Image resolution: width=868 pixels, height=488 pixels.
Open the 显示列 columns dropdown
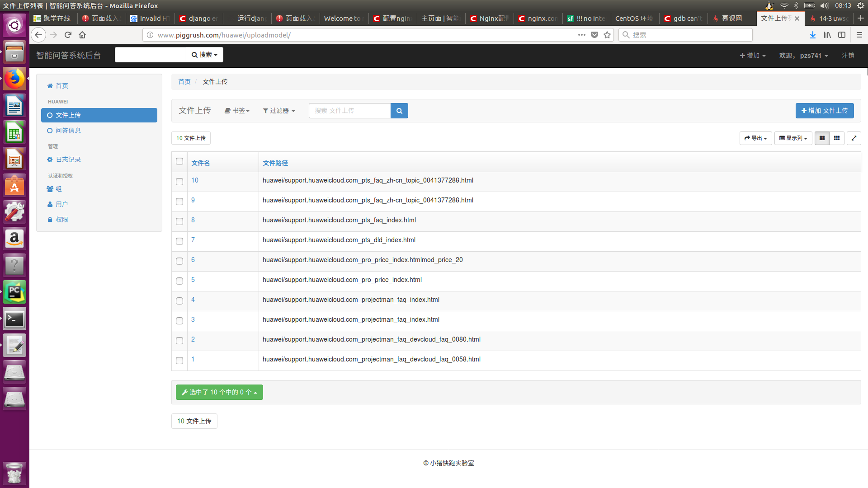pyautogui.click(x=793, y=138)
